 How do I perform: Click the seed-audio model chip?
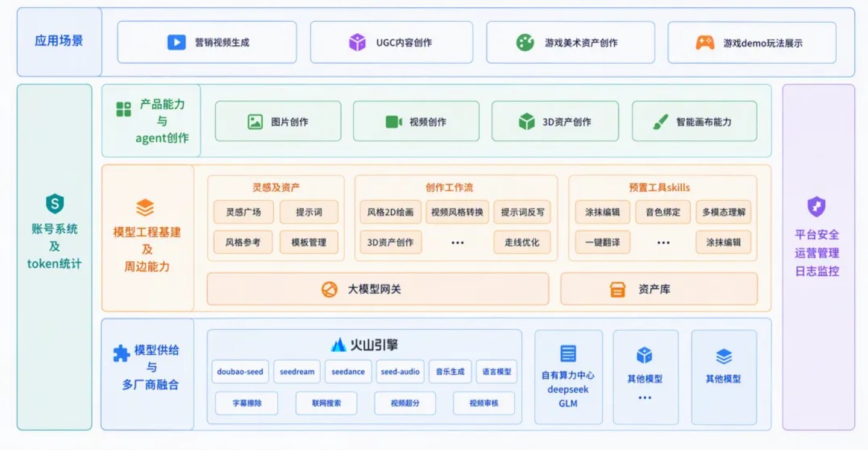pyautogui.click(x=400, y=372)
